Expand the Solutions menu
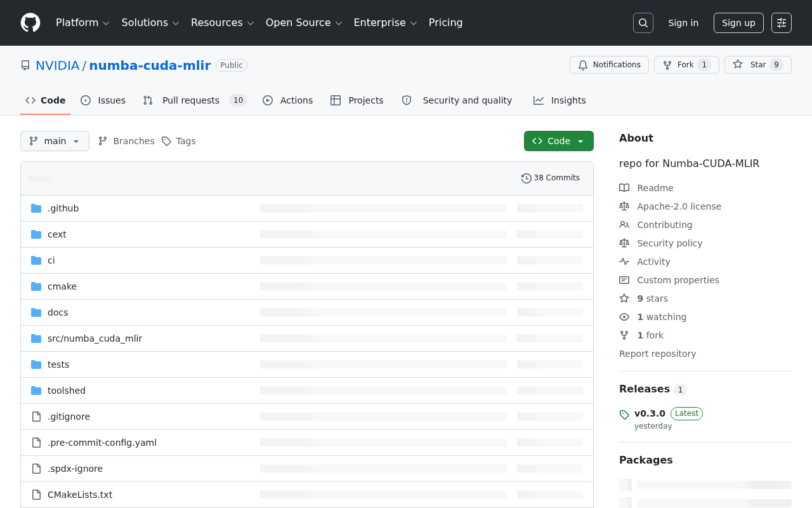Screen dimensions: 812x508 point(150,23)
